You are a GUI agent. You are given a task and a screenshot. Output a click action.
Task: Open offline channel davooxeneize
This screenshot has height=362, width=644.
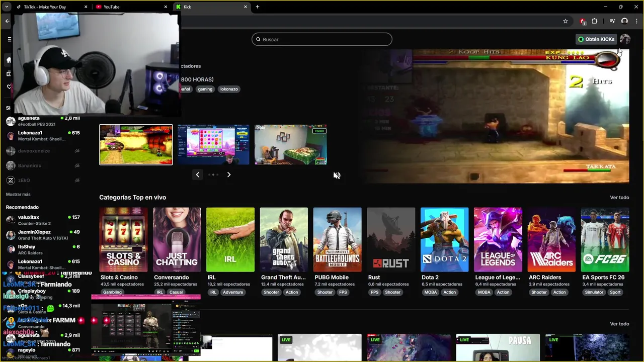pyautogui.click(x=43, y=151)
